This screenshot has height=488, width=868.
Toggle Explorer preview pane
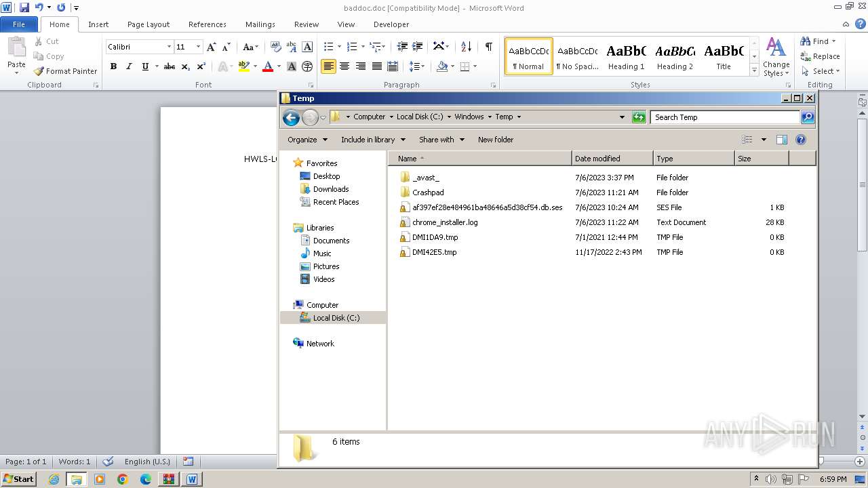781,140
